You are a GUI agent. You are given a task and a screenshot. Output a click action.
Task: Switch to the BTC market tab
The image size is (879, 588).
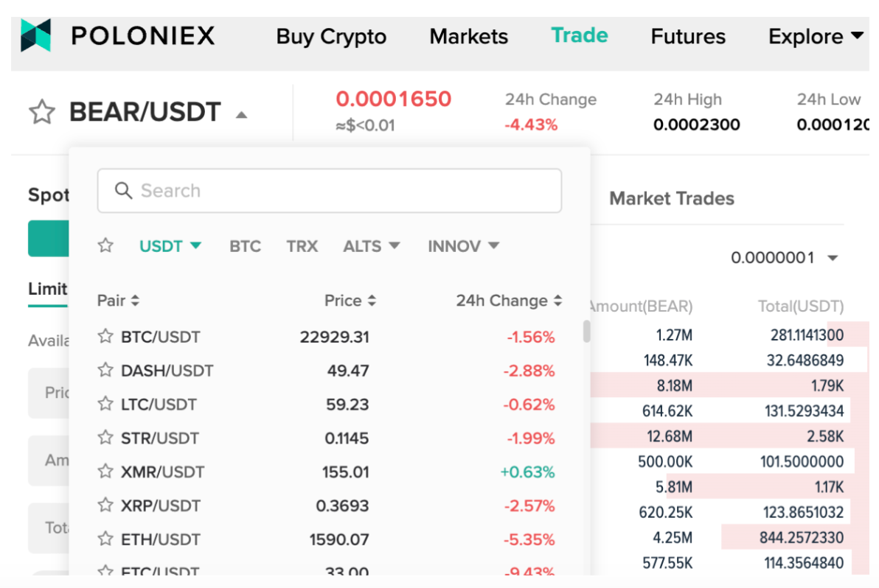click(x=245, y=246)
